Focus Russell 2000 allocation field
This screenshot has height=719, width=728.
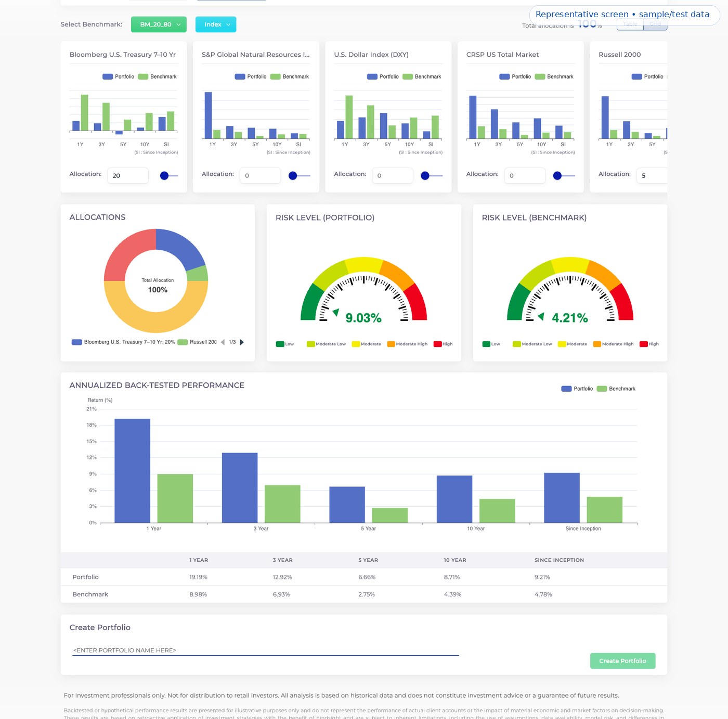652,175
